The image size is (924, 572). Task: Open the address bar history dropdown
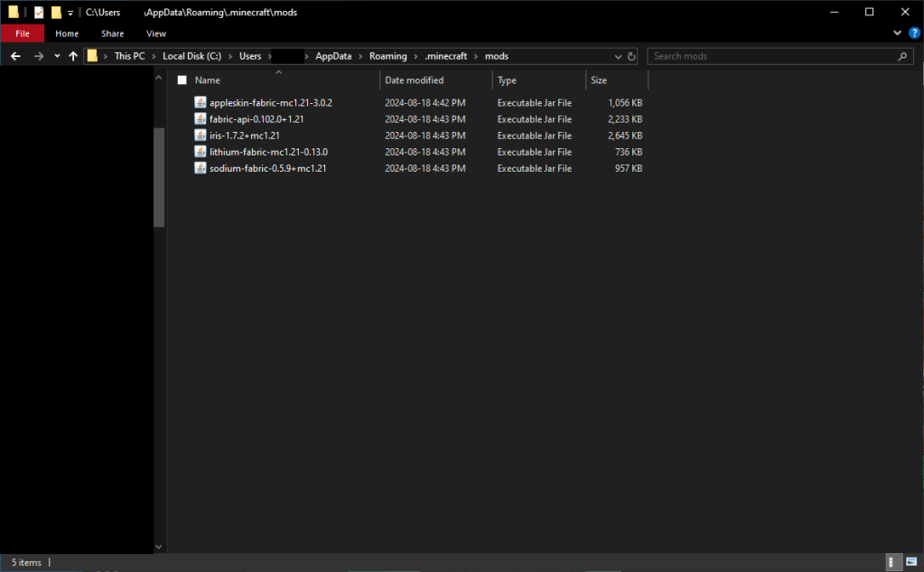617,56
